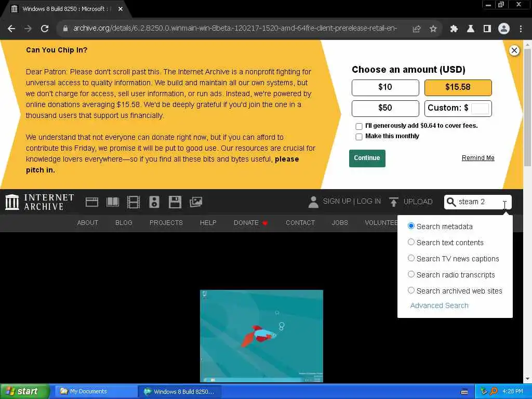Select Search archived web sites option
The image size is (532, 399).
tap(411, 290)
